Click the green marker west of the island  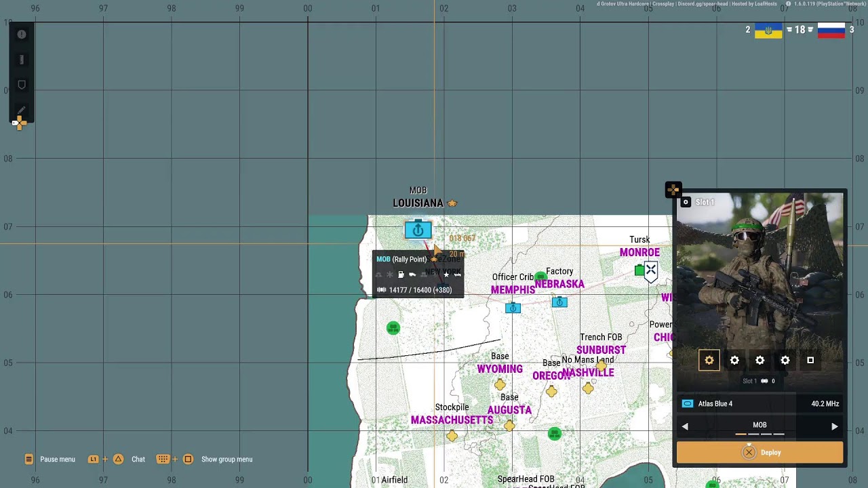pos(393,328)
